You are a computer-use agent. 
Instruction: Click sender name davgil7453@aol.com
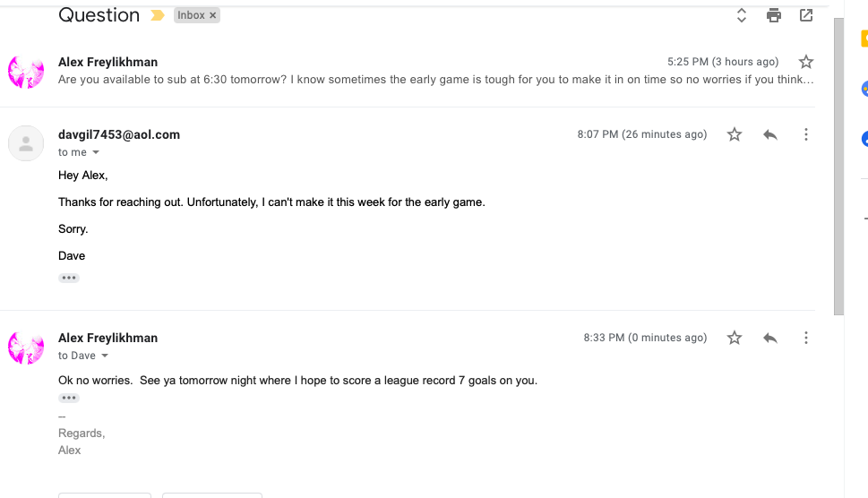pyautogui.click(x=119, y=134)
